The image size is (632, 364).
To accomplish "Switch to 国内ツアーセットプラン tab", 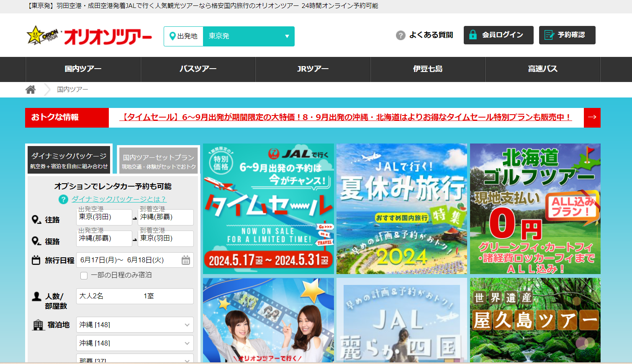I will click(158, 161).
